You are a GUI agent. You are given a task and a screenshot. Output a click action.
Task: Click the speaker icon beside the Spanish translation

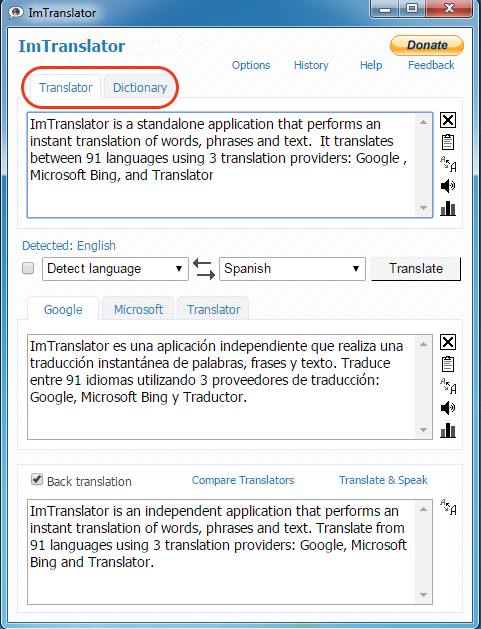[x=448, y=408]
